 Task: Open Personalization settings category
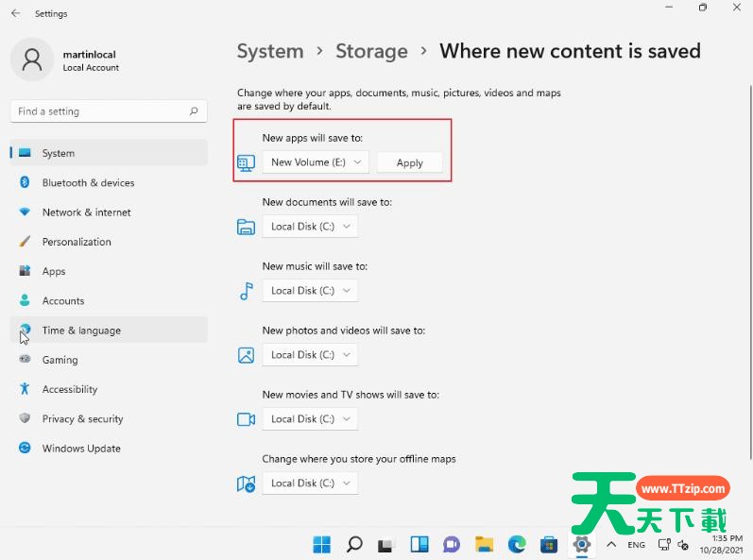77,242
